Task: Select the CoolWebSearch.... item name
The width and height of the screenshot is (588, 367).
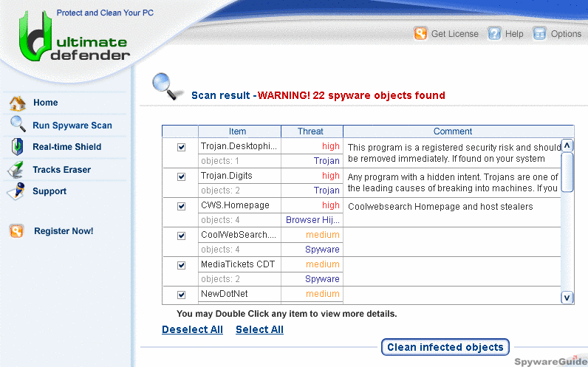Action: coord(238,235)
